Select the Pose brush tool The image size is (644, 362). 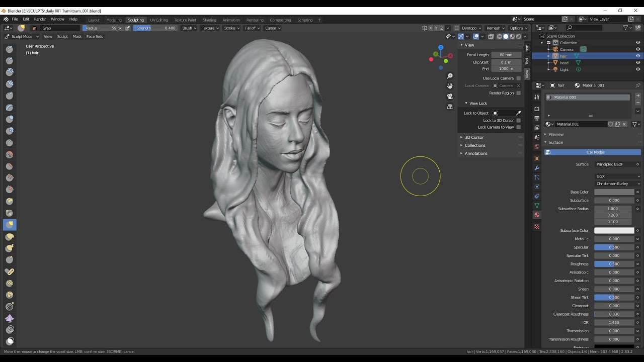click(x=10, y=271)
